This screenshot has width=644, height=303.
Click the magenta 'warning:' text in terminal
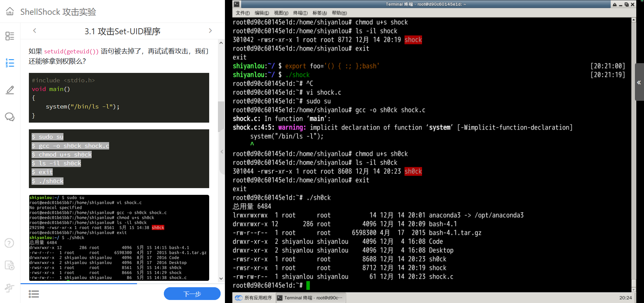pos(292,127)
